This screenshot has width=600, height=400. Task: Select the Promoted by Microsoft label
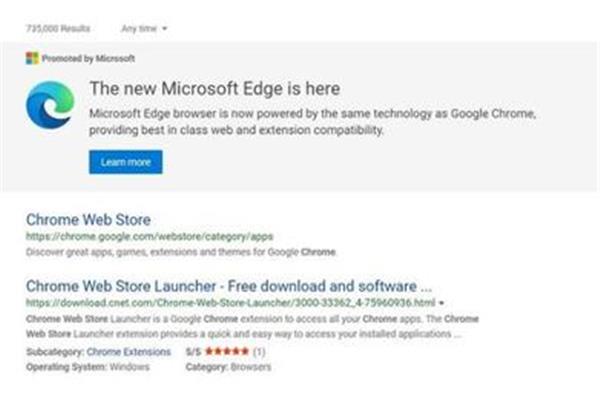click(x=88, y=59)
